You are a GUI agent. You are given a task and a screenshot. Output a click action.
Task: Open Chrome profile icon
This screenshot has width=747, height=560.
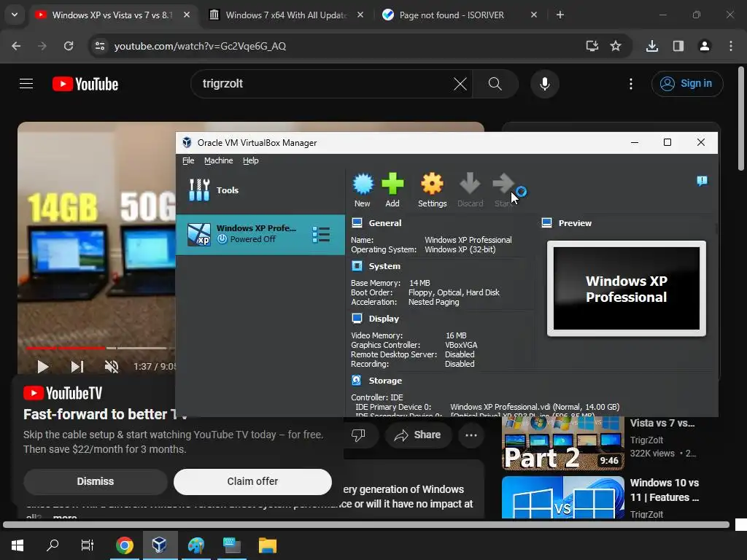coord(704,46)
